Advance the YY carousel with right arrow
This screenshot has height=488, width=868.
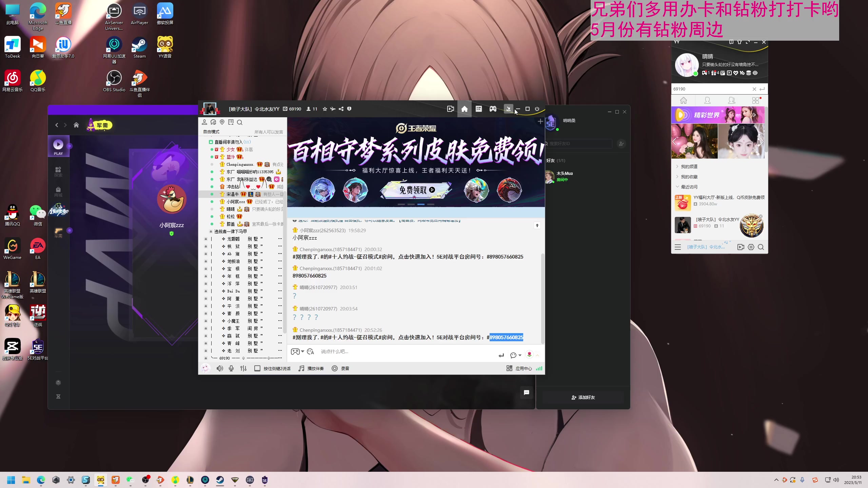click(761, 142)
